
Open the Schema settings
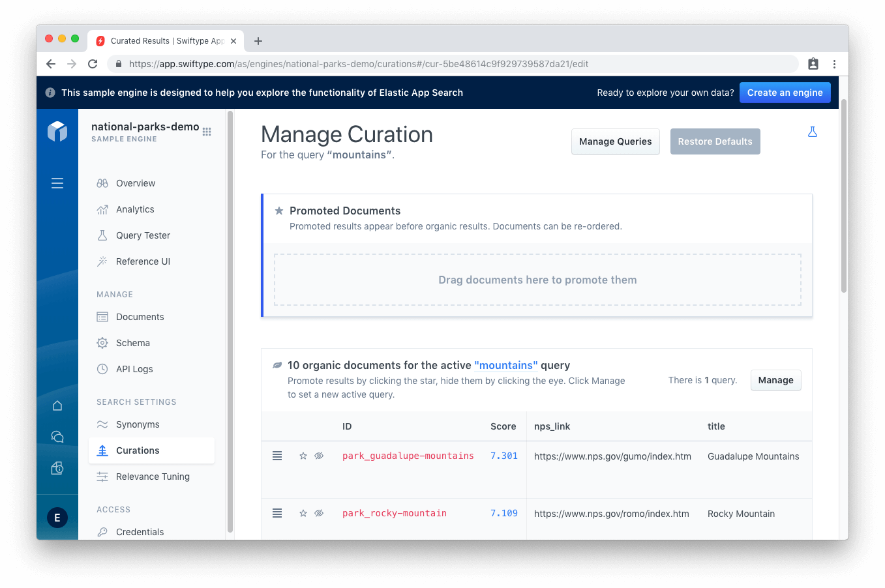[132, 342]
